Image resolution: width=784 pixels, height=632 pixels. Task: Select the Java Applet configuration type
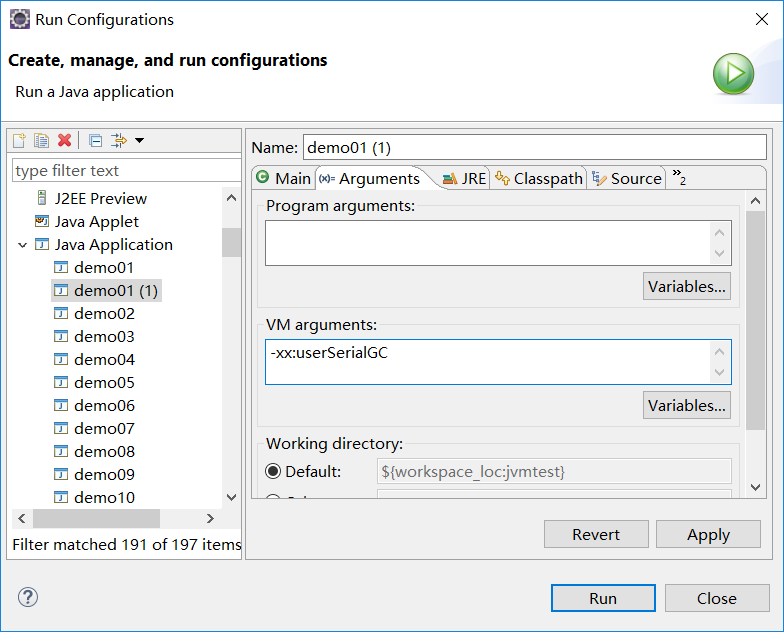coord(96,221)
